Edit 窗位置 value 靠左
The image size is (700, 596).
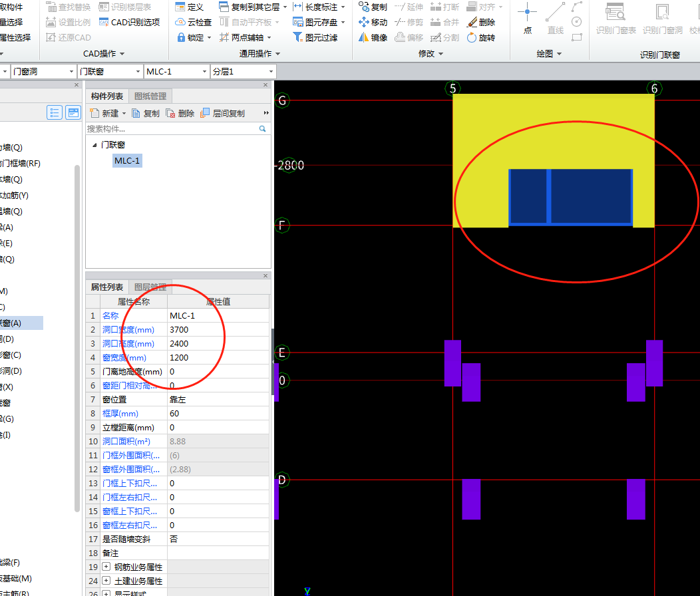218,400
